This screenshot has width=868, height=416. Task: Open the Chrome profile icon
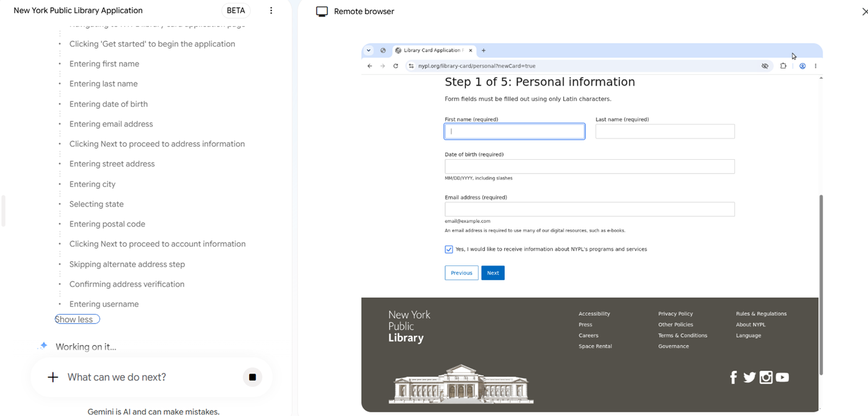802,66
